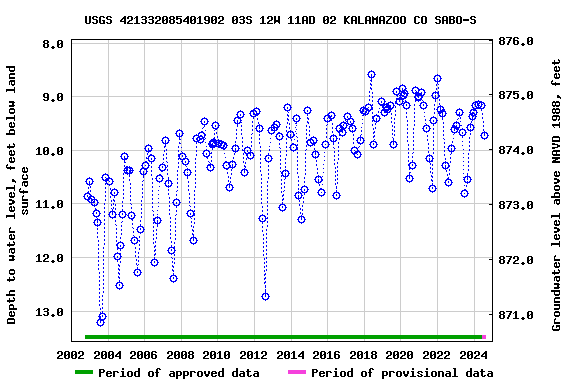Click the 11.0 depth tick label

49,204
